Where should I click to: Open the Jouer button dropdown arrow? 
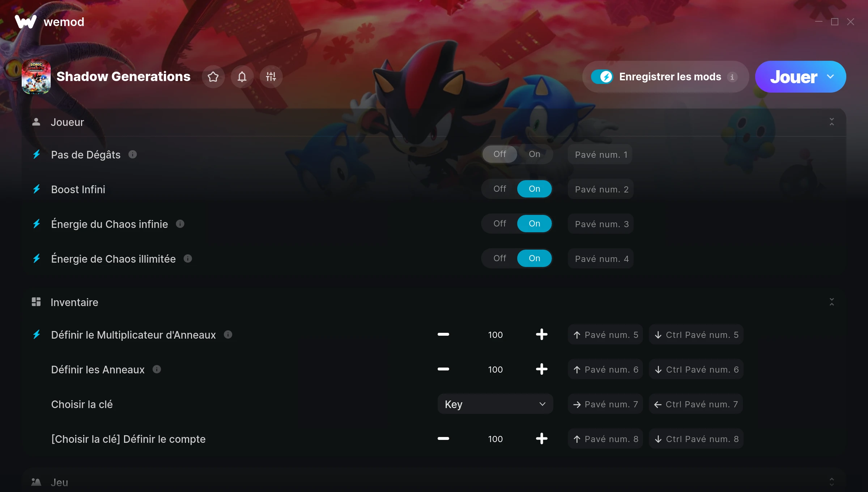pyautogui.click(x=831, y=77)
